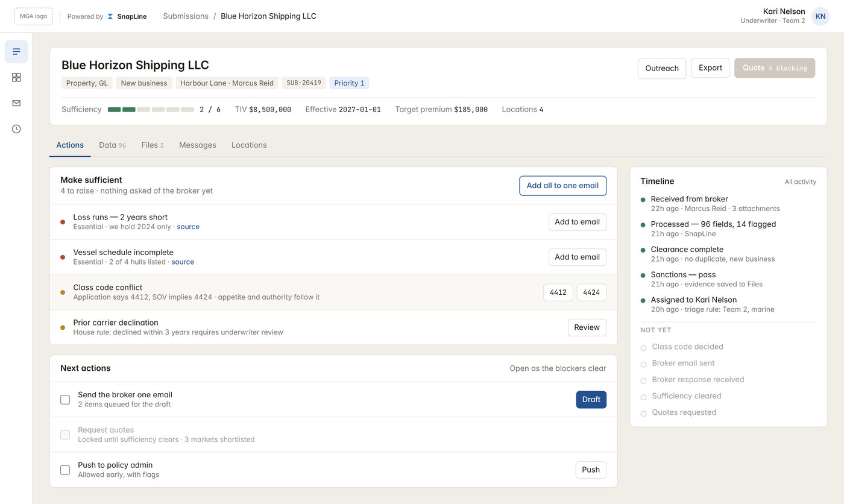Open source link for Vessel schedule
The image size is (844, 504).
(183, 262)
